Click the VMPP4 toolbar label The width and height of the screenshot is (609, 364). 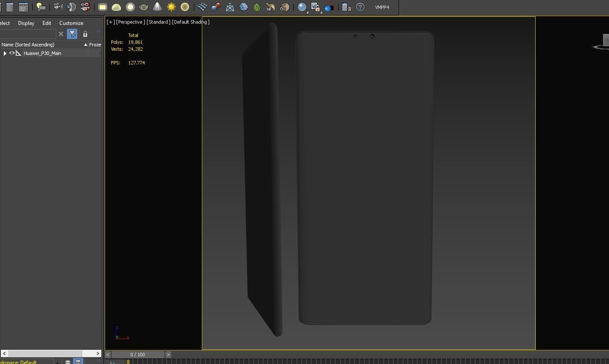382,7
